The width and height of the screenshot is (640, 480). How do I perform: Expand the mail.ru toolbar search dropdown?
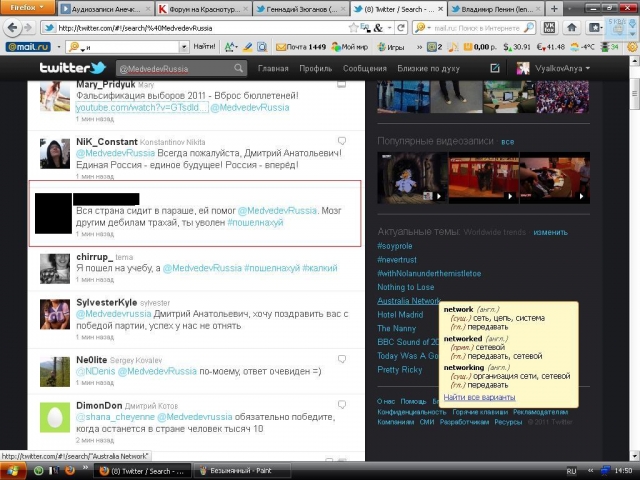coord(184,47)
